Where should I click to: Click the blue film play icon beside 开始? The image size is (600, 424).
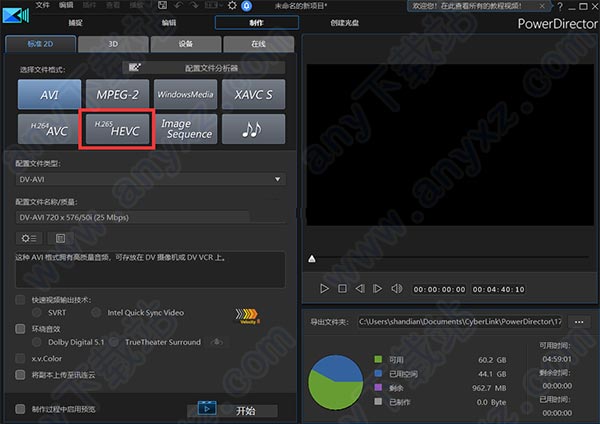(207, 408)
